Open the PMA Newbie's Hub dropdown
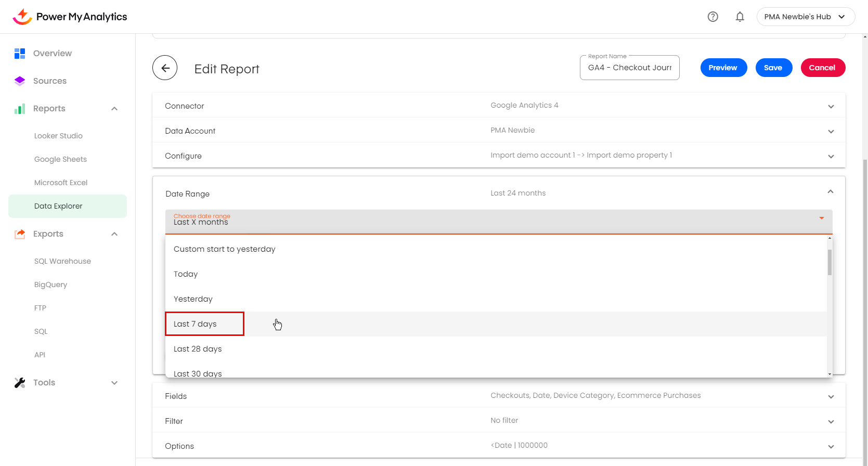Image resolution: width=868 pixels, height=466 pixels. [805, 17]
